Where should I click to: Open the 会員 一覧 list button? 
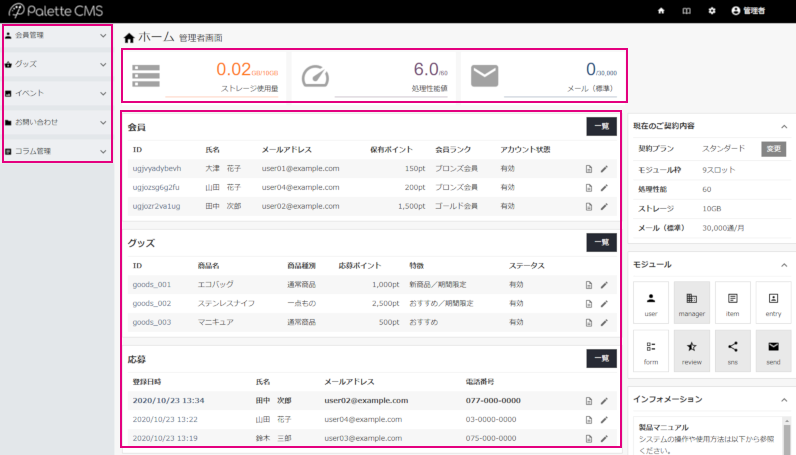click(602, 126)
